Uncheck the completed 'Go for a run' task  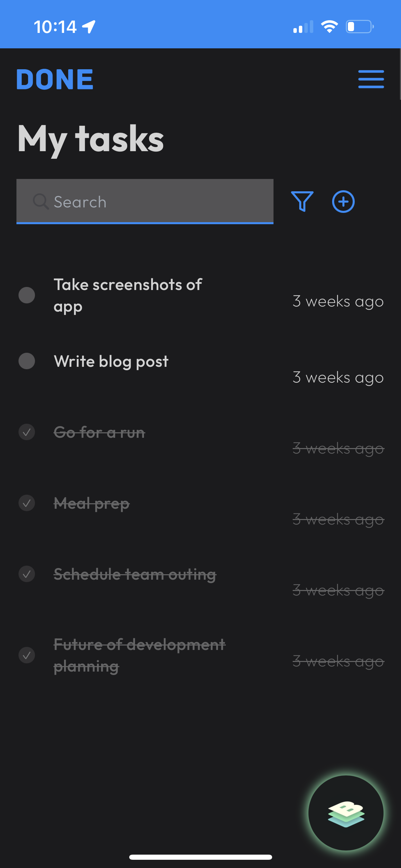tap(27, 432)
